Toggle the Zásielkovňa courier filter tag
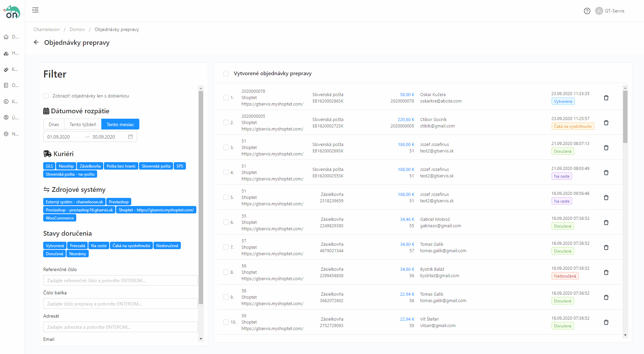 pos(90,166)
